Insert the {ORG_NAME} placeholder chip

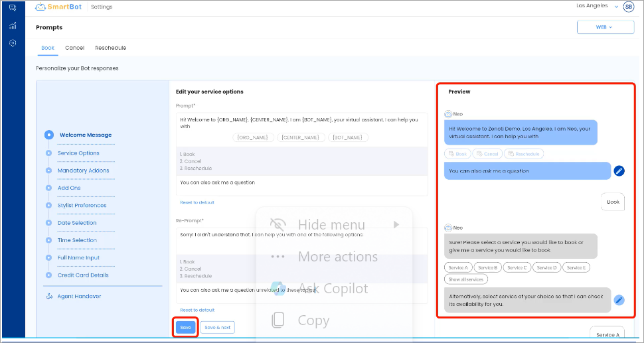click(254, 137)
